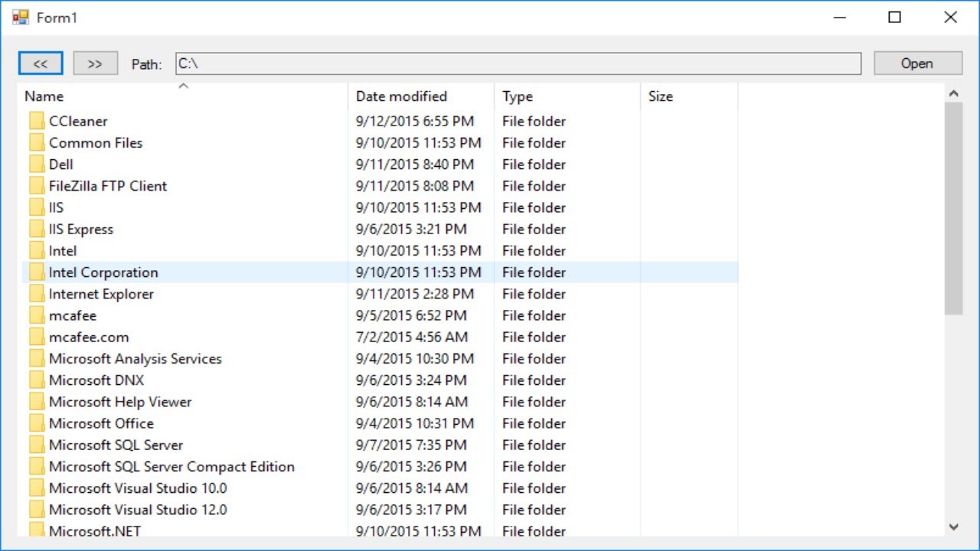Select the Intel folder name
Screen dimensions: 980x551
(x=63, y=250)
